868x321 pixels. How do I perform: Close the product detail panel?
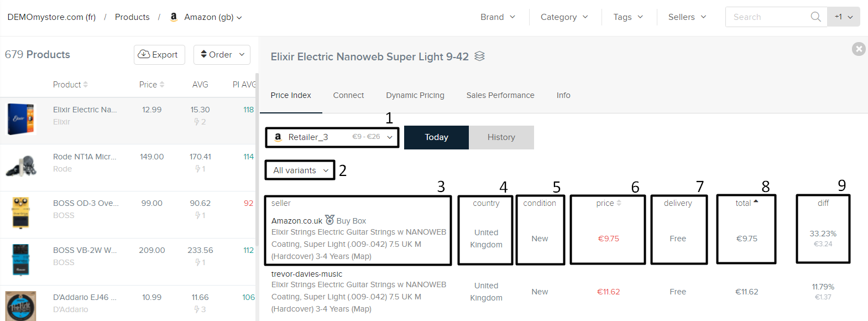(x=859, y=49)
